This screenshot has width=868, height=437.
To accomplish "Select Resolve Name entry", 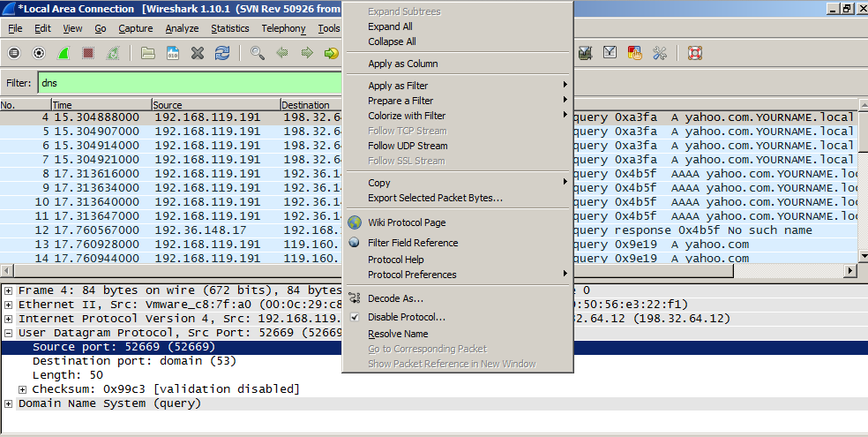I will click(458, 334).
